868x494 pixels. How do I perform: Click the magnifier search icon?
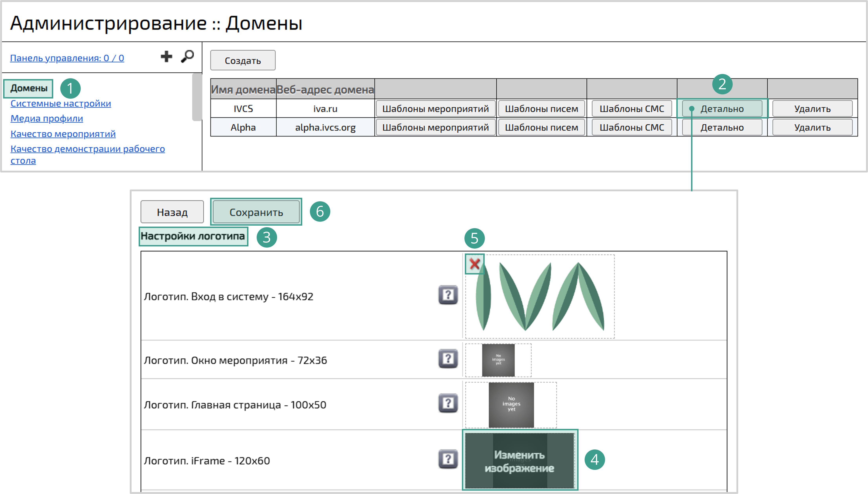click(187, 56)
